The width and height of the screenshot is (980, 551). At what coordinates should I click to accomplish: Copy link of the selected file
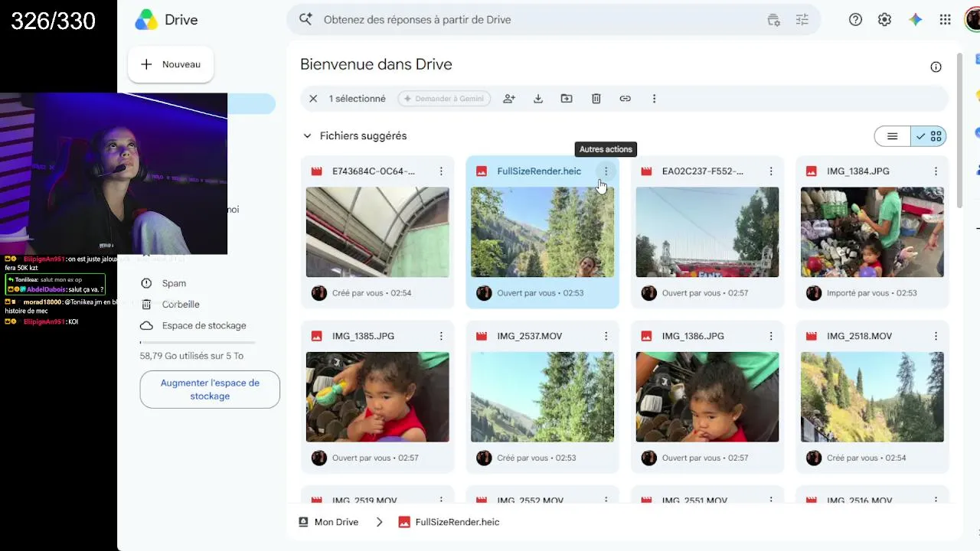click(x=626, y=99)
